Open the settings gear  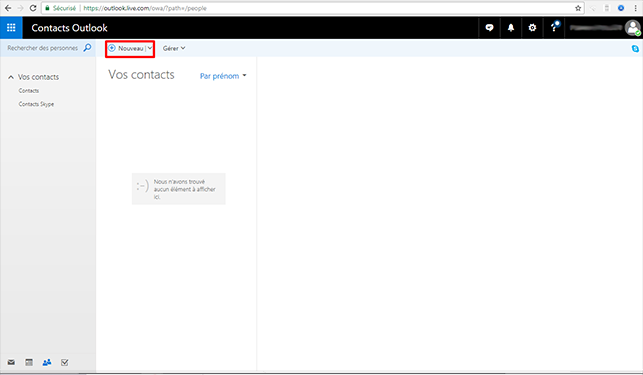click(x=532, y=28)
